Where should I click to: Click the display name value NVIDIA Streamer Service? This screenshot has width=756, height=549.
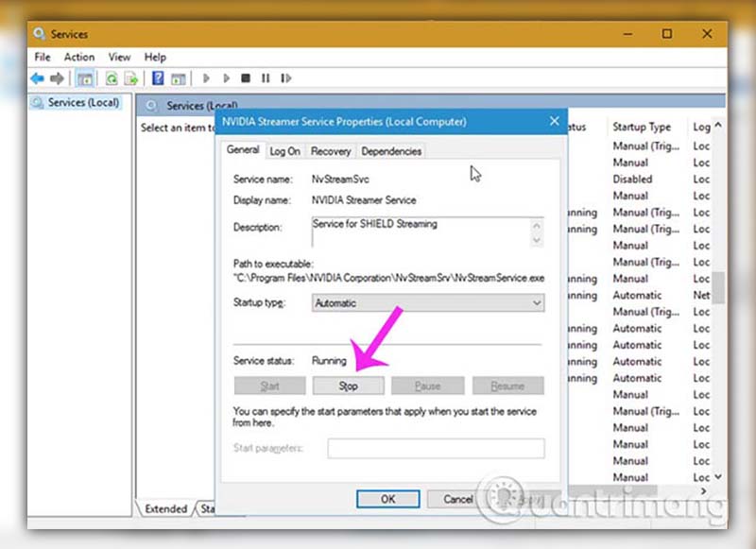[364, 200]
